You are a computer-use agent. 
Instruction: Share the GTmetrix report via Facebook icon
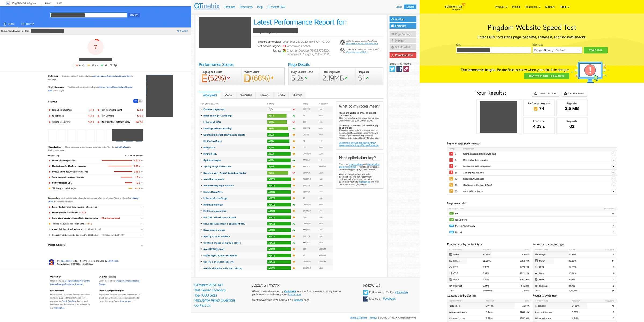[399, 69]
